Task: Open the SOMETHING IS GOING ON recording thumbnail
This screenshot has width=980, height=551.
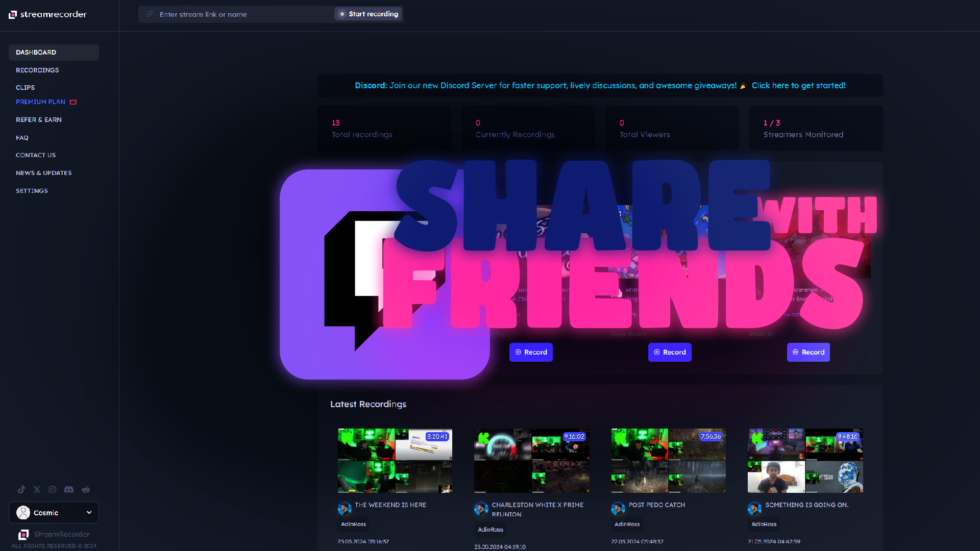Action: point(805,461)
